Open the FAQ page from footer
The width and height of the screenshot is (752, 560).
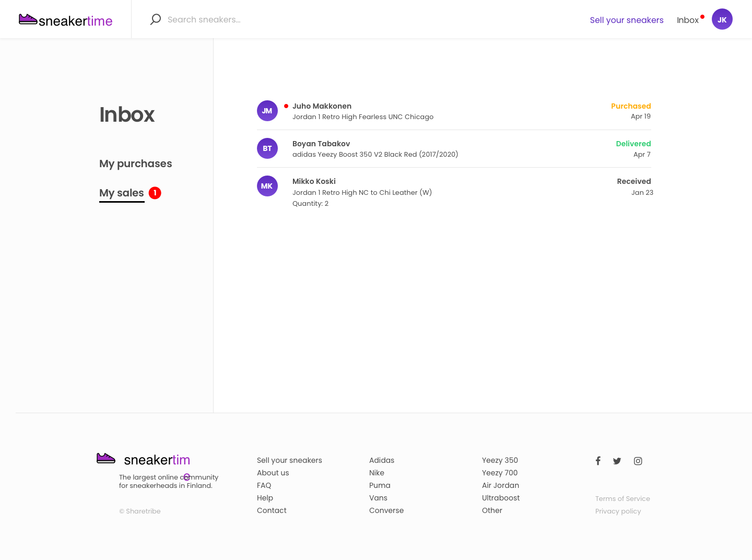(264, 485)
